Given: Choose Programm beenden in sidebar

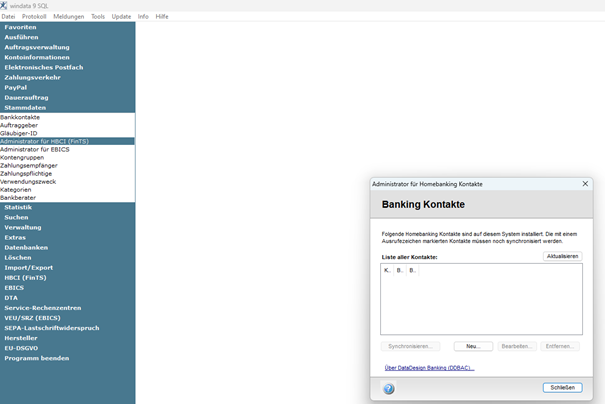Looking at the screenshot, I should [x=37, y=358].
